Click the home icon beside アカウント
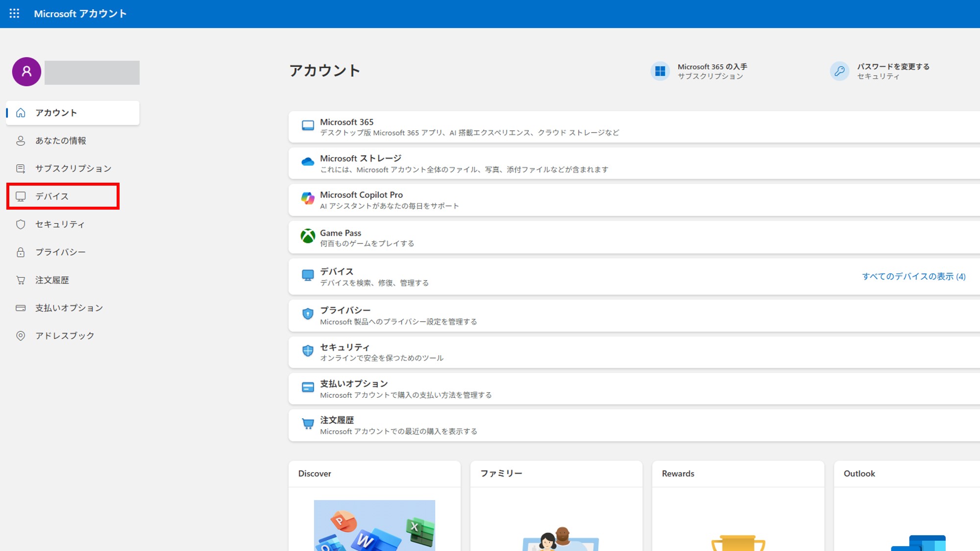Viewport: 980px width, 551px height. click(x=21, y=113)
